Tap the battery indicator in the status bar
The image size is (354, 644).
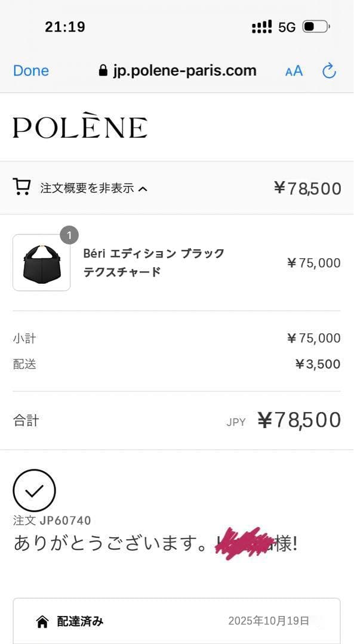click(315, 26)
